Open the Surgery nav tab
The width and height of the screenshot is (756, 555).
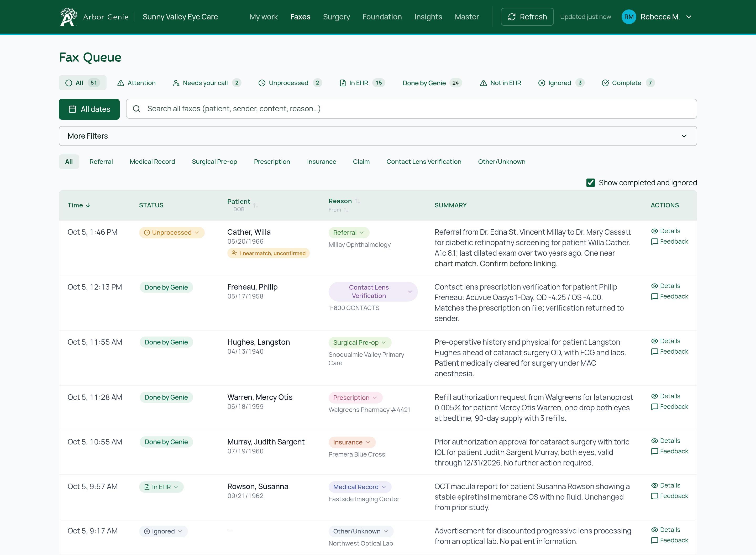[x=336, y=17]
